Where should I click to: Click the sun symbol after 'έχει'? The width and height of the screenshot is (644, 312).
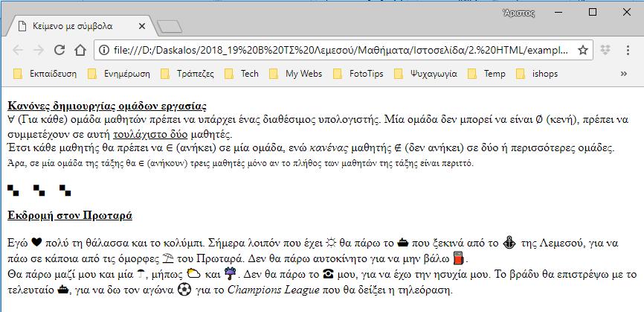coord(330,243)
